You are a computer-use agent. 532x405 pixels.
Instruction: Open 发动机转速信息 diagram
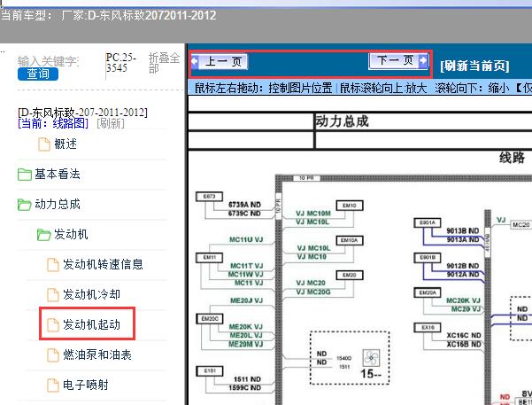103,264
